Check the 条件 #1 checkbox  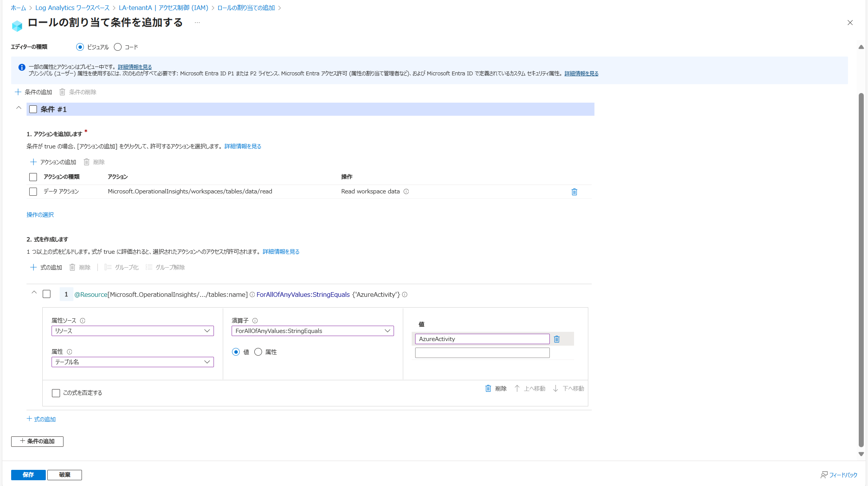click(33, 109)
